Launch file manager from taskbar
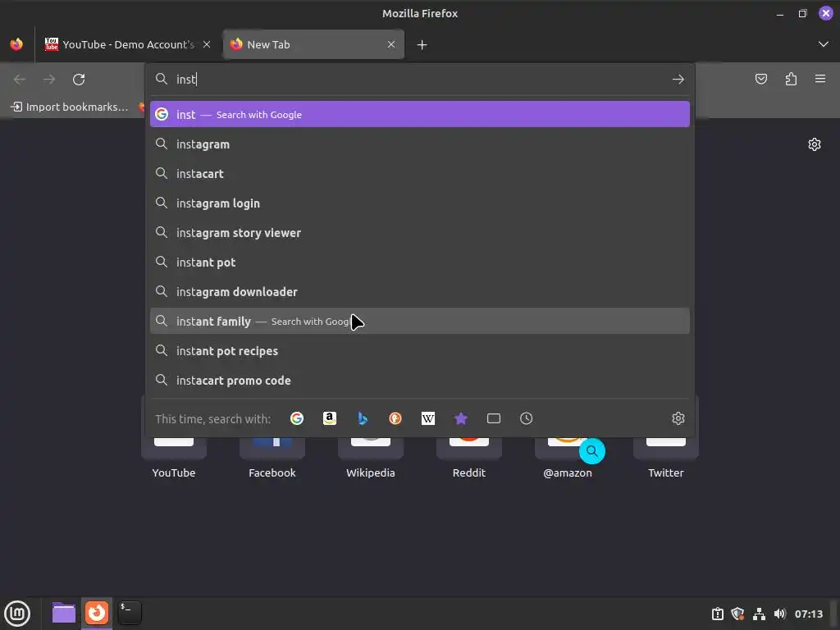The width and height of the screenshot is (840, 630). (x=64, y=613)
